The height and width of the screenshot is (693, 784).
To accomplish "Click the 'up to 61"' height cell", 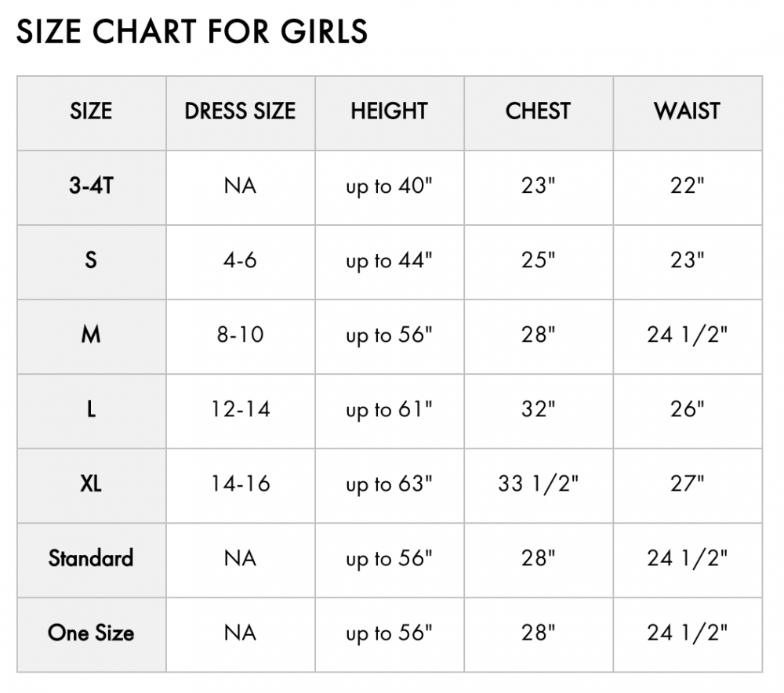I will [389, 411].
